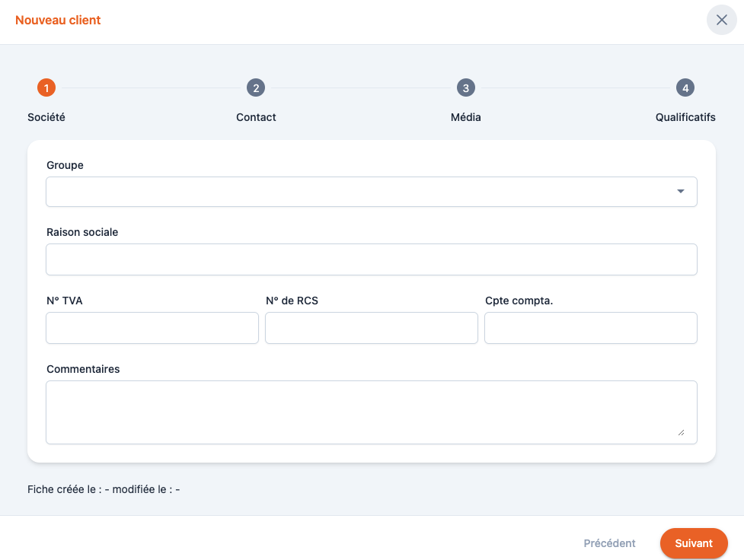Image resolution: width=744 pixels, height=560 pixels.
Task: Click the Cpte compta. input box
Action: click(x=591, y=328)
